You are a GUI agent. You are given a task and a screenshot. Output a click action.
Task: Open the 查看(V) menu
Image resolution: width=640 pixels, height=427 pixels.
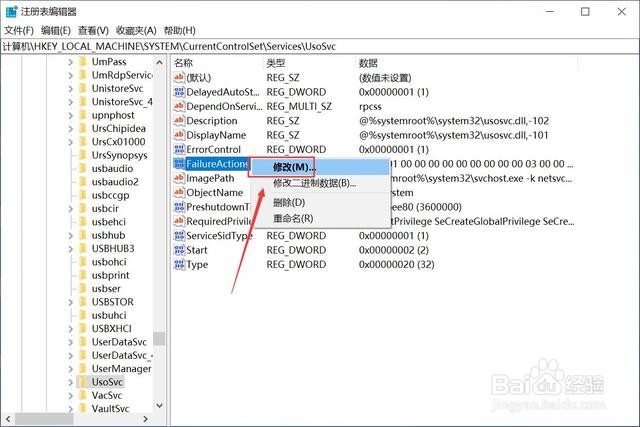pos(93,31)
